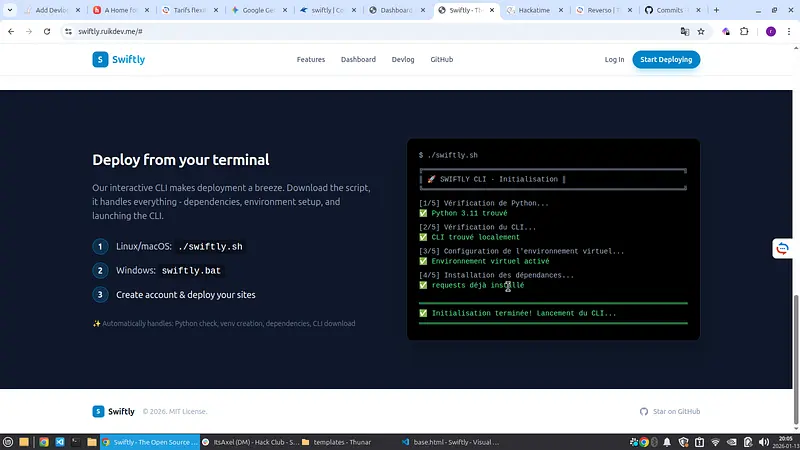Image resolution: width=800 pixels, height=450 pixels.
Task: Click the Start Deploying button
Action: point(666,60)
